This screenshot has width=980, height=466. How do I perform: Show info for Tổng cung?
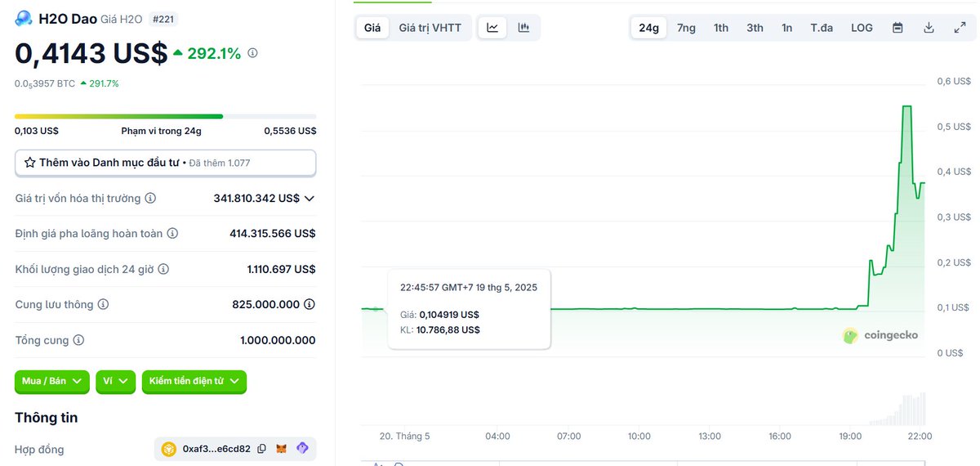click(x=78, y=340)
